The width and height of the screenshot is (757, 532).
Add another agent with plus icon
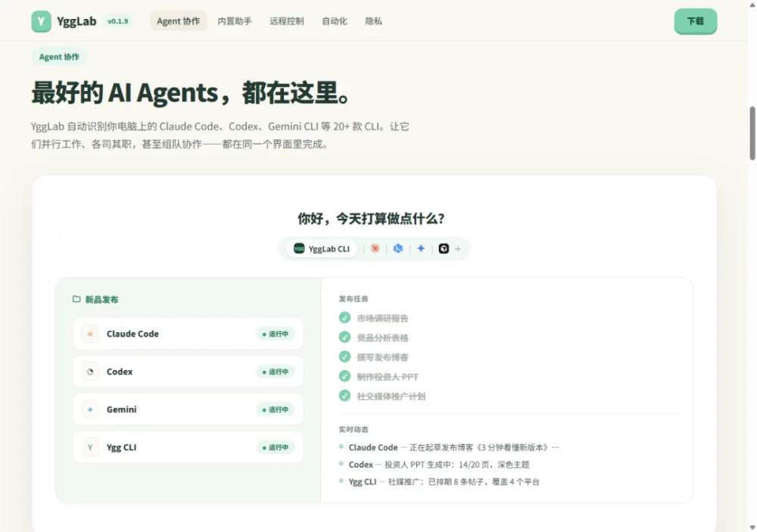[458, 249]
